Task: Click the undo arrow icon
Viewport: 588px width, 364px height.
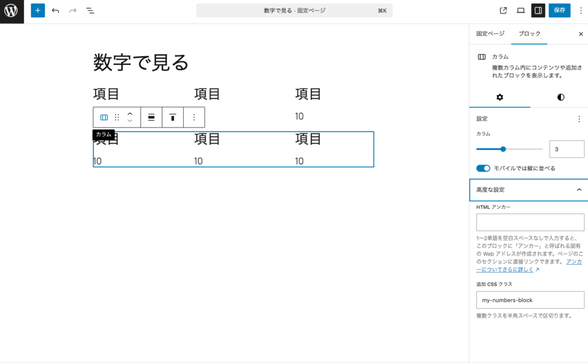Action: [x=55, y=10]
